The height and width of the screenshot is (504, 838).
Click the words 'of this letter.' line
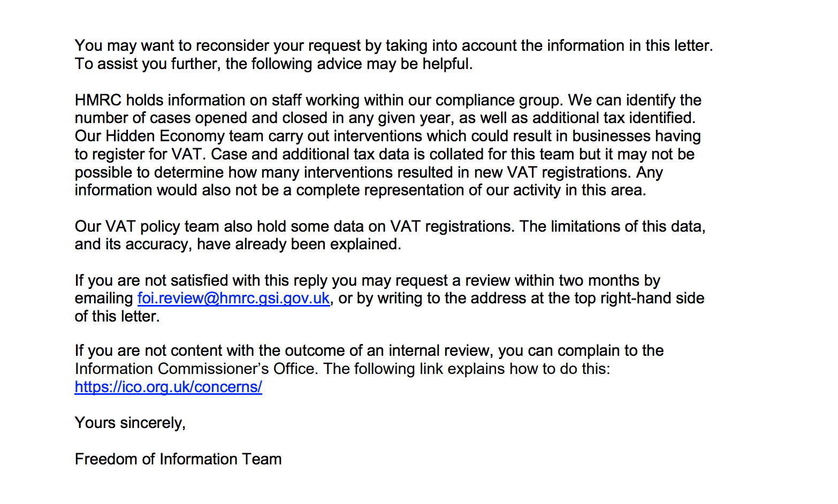tap(117, 317)
